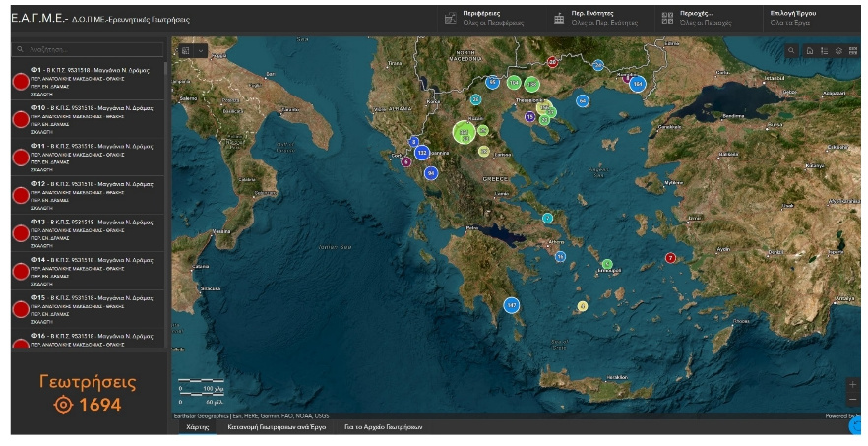
Task: Click the blue 132 cluster marker
Action: (422, 153)
